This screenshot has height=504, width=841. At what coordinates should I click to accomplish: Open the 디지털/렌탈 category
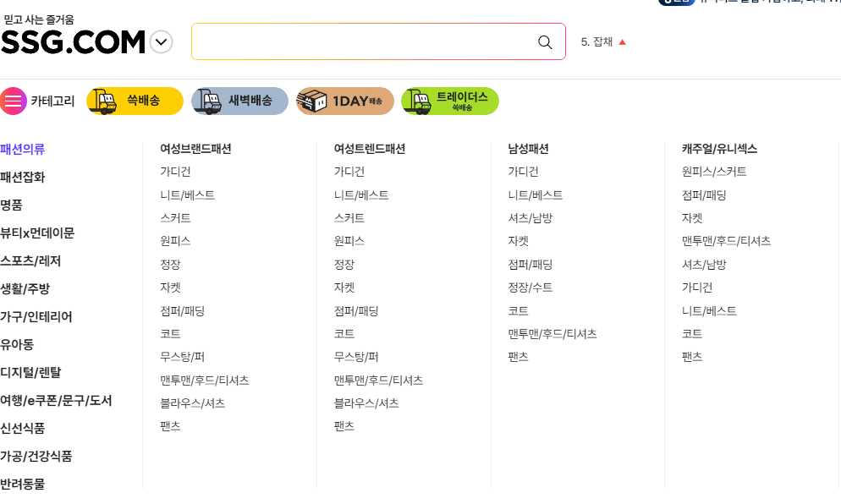tap(30, 372)
